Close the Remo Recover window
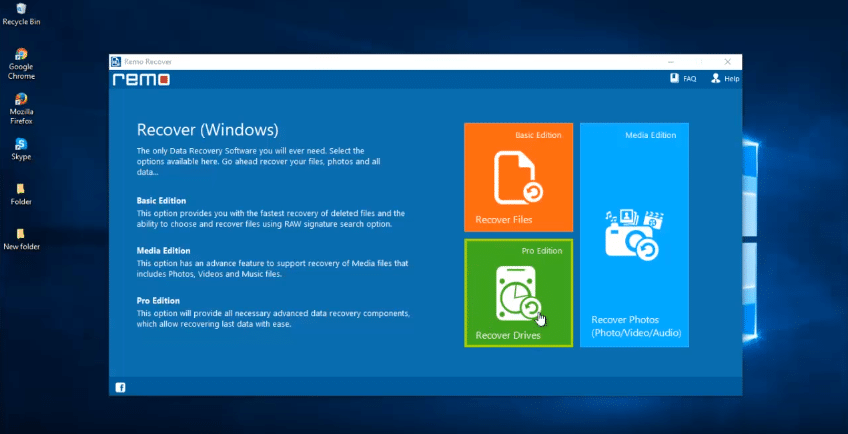 coord(732,61)
